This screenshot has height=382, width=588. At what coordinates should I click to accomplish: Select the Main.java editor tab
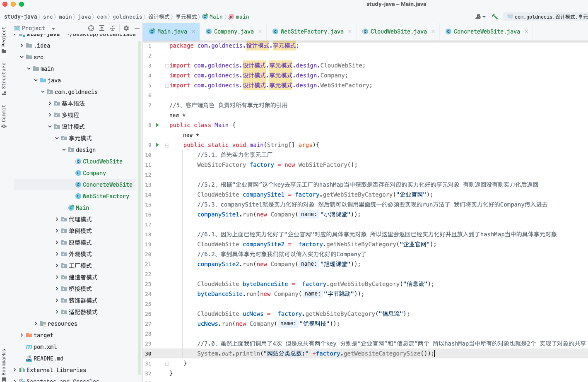[172, 31]
